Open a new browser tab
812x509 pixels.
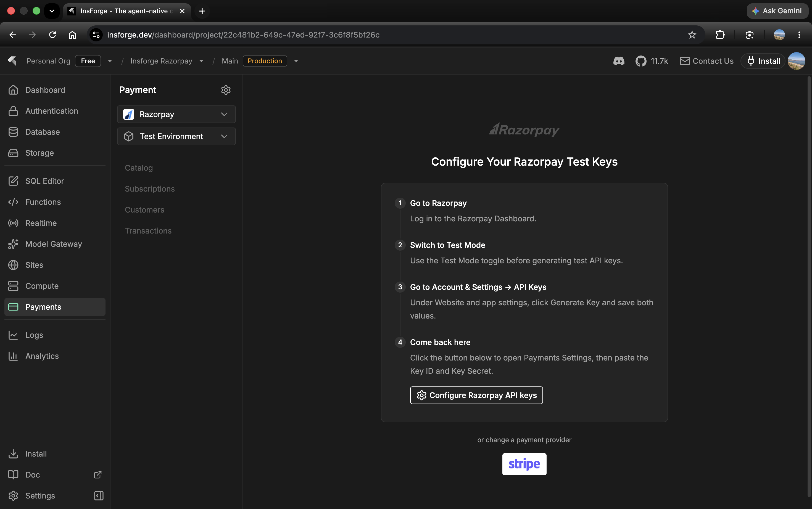pos(202,11)
